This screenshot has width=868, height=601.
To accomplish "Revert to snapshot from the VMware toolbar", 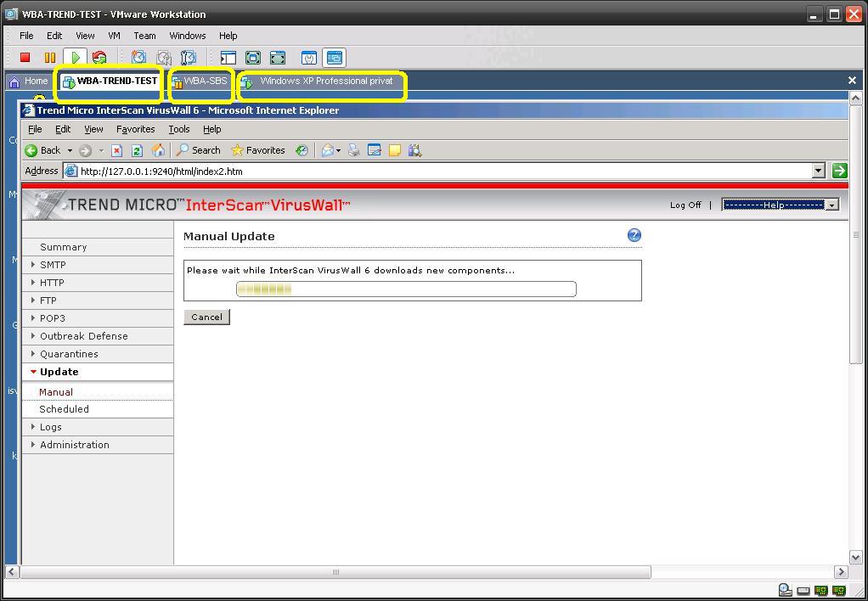I will click(164, 57).
